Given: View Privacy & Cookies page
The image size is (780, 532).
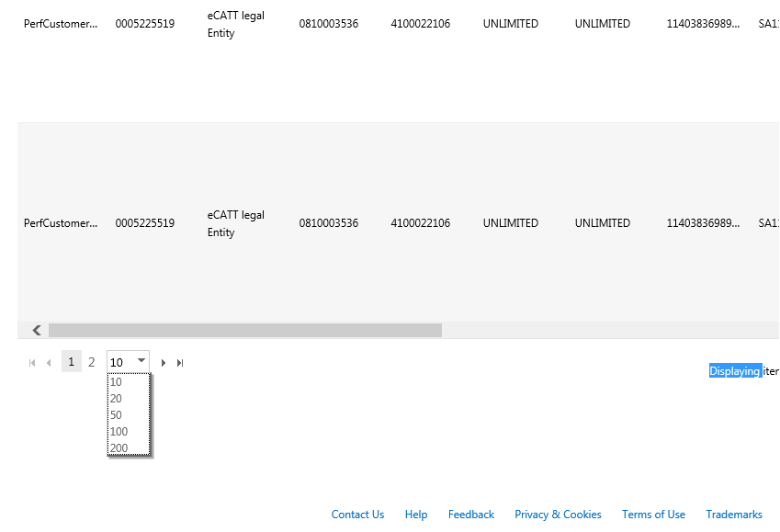Looking at the screenshot, I should 558,515.
